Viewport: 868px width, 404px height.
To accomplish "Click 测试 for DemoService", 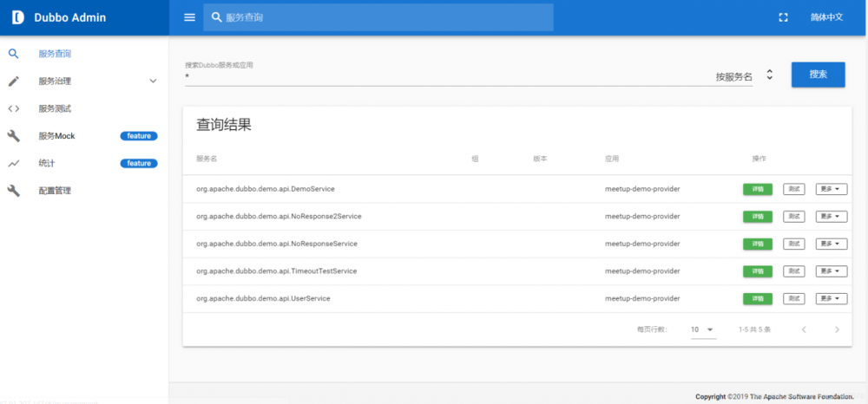I will (794, 189).
